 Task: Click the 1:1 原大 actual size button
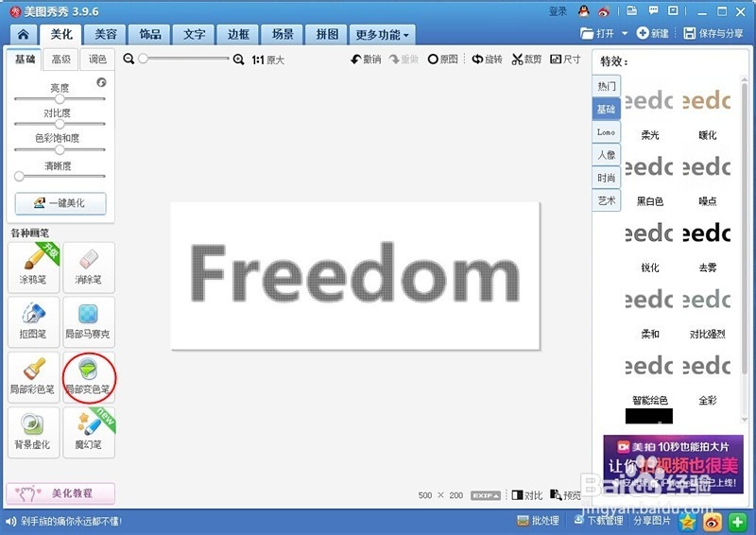(x=268, y=60)
